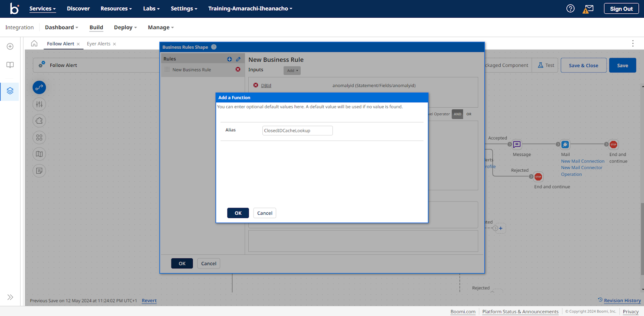The width and height of the screenshot is (644, 316).
Task: Open the DBId input link
Action: point(266,85)
